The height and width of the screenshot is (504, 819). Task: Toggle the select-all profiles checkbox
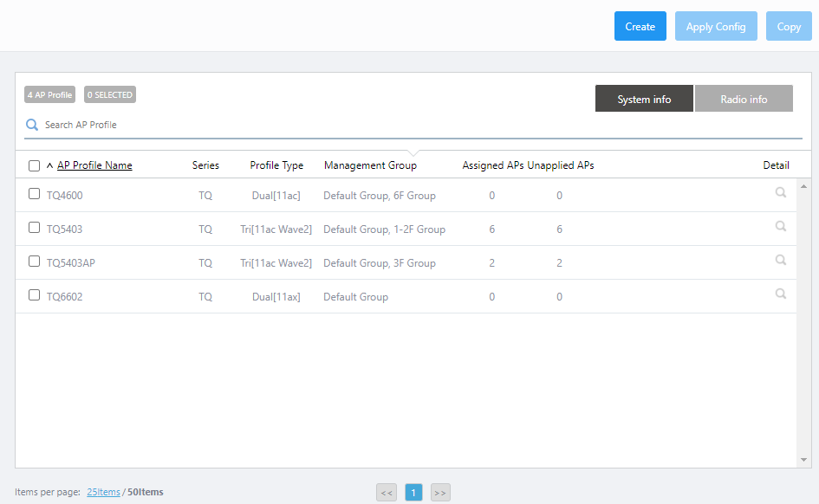[35, 165]
